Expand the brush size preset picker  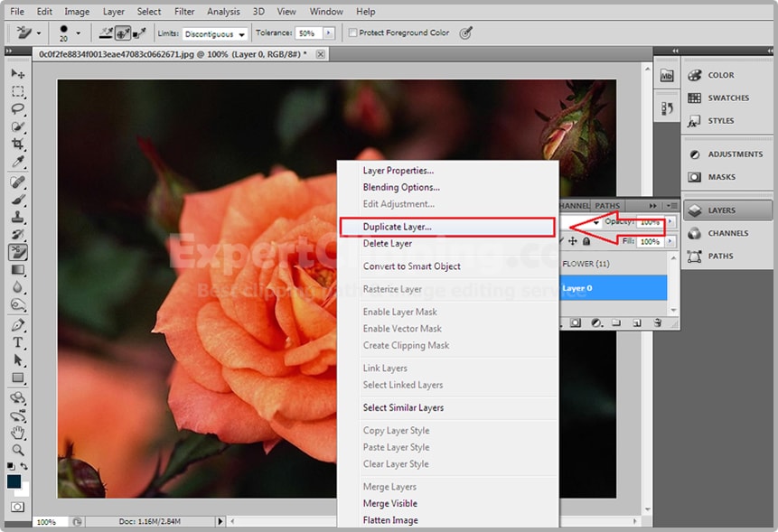(79, 33)
